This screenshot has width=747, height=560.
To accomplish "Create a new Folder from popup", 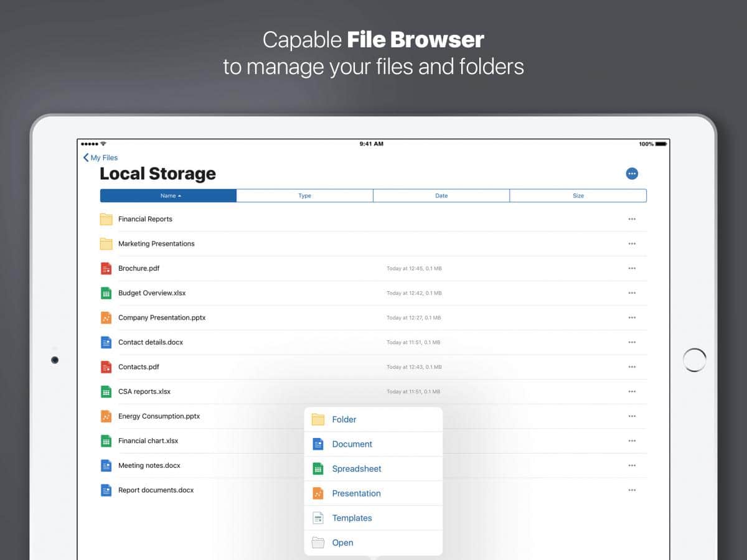I will pyautogui.click(x=344, y=419).
